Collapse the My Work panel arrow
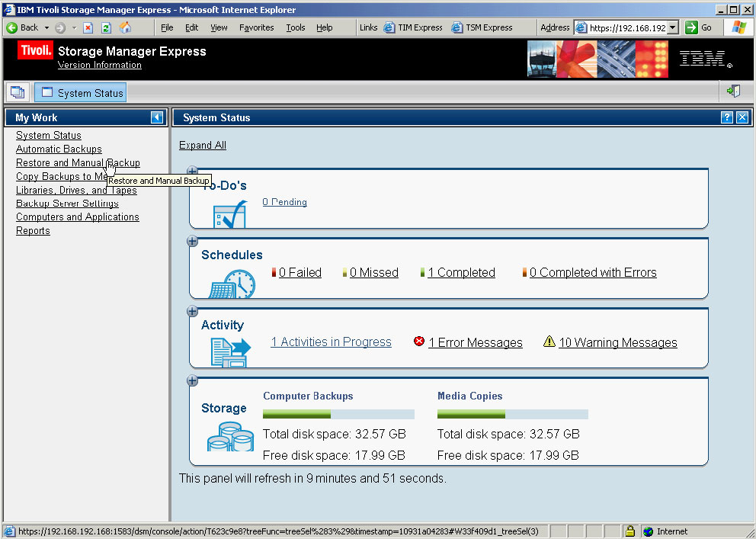Viewport: 756px width, 539px height. [x=157, y=117]
